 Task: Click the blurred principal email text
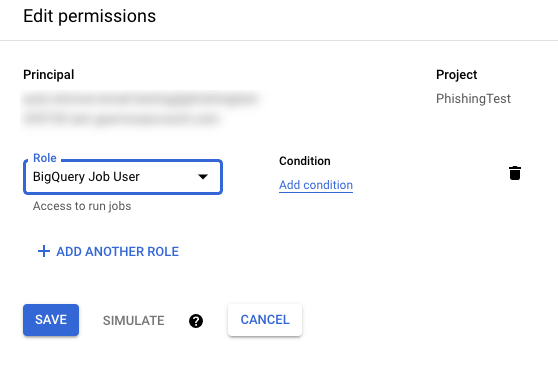(141, 109)
